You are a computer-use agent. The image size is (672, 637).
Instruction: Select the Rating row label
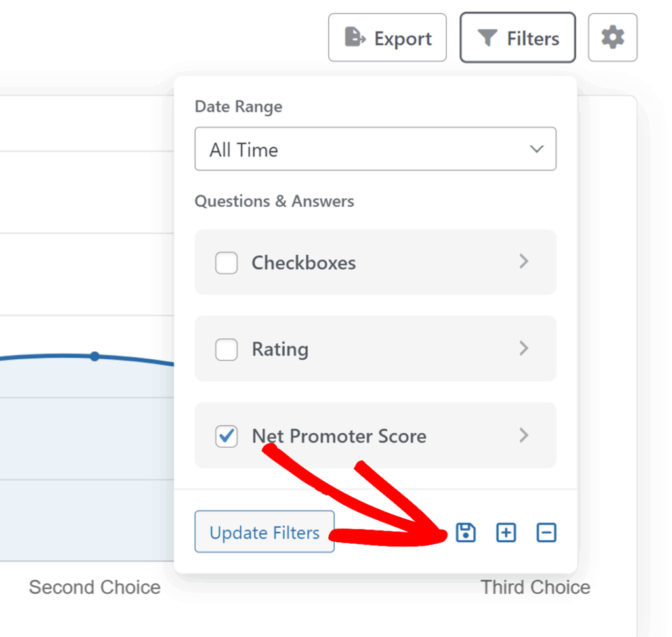(x=280, y=350)
